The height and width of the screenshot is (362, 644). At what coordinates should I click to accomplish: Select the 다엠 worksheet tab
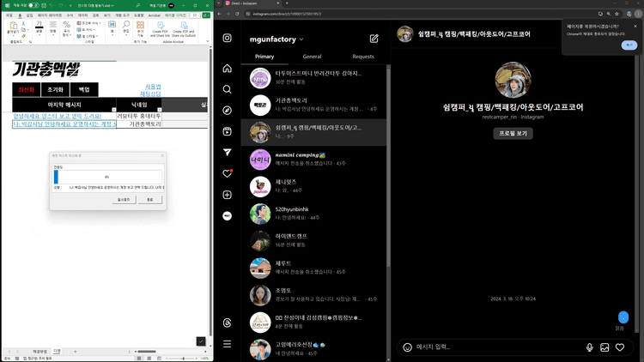click(x=57, y=352)
